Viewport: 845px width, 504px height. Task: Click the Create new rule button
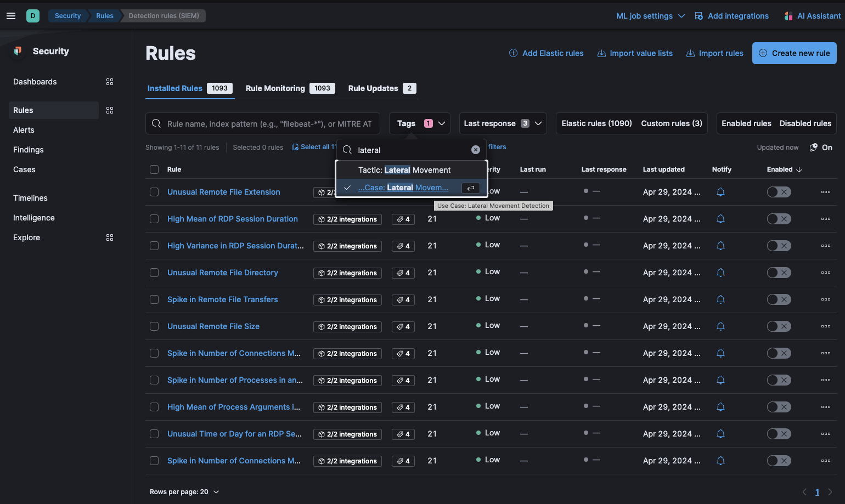pyautogui.click(x=794, y=53)
